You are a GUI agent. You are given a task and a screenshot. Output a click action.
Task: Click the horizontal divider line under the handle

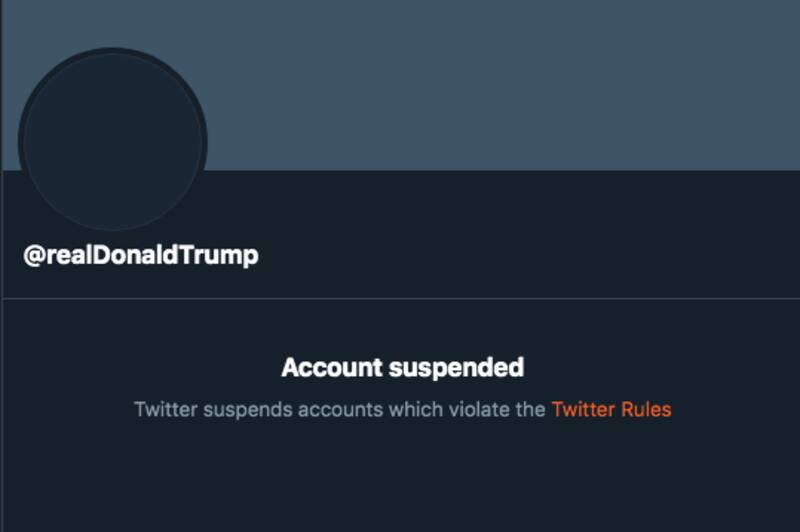click(x=400, y=298)
